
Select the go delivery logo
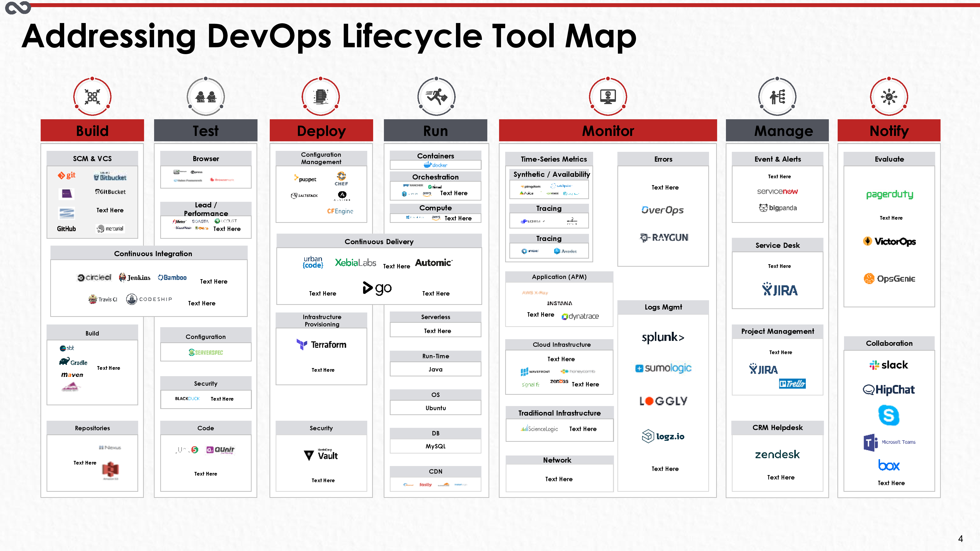[377, 288]
